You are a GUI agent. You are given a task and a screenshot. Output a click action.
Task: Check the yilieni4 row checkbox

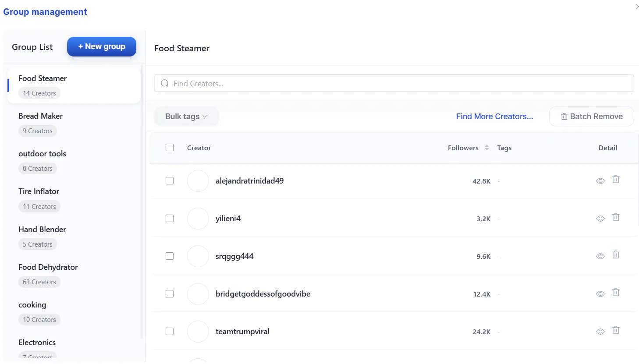(x=170, y=219)
